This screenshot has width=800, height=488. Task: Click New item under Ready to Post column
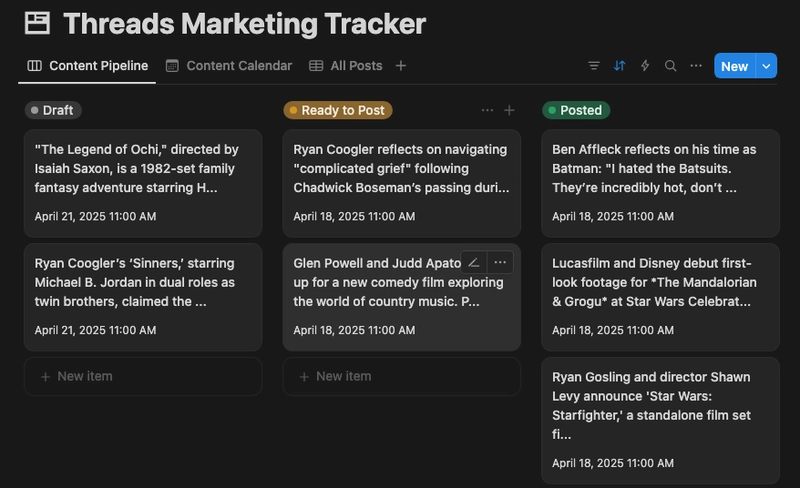402,377
